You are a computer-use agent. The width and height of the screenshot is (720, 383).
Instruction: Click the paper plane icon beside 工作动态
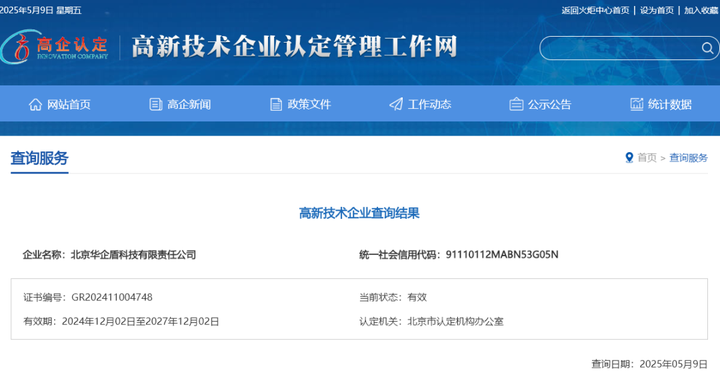tap(396, 105)
